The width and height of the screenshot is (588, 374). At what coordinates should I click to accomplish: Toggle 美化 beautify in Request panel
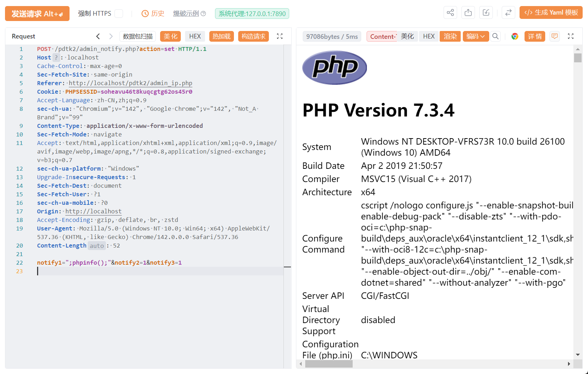170,36
